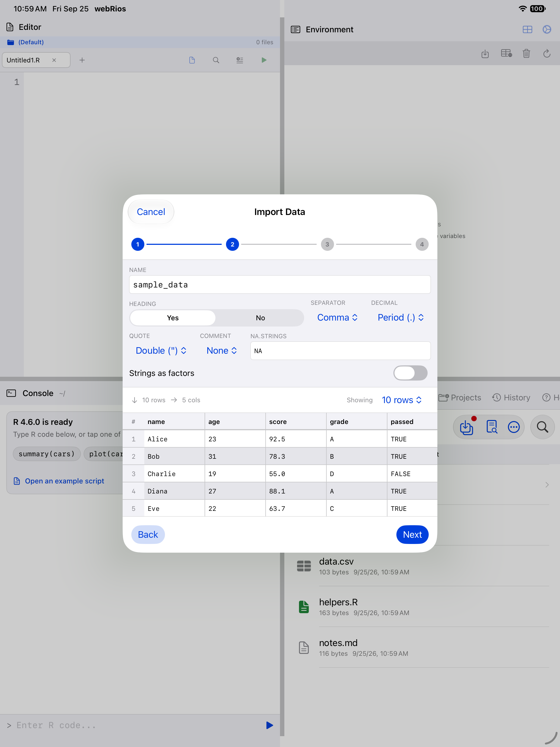Click the round search magnifier in the Files panel
The height and width of the screenshot is (747, 560).
click(x=542, y=427)
